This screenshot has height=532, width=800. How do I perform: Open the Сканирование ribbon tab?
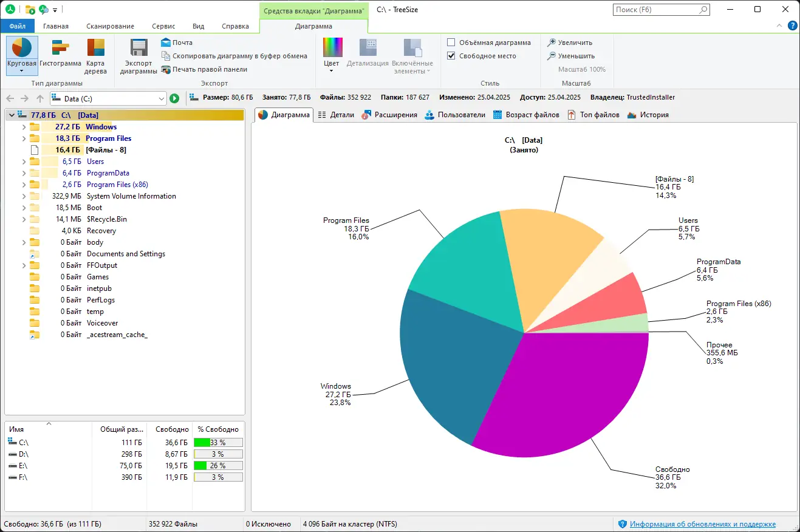(110, 26)
